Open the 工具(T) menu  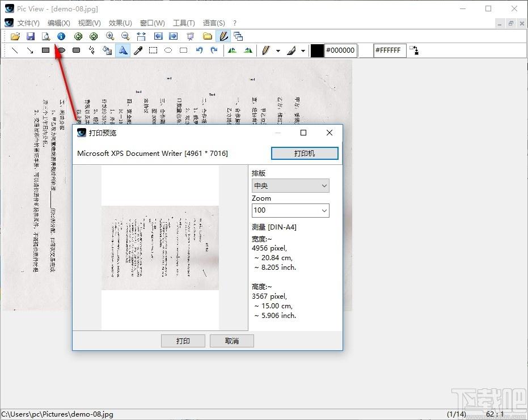pos(184,23)
